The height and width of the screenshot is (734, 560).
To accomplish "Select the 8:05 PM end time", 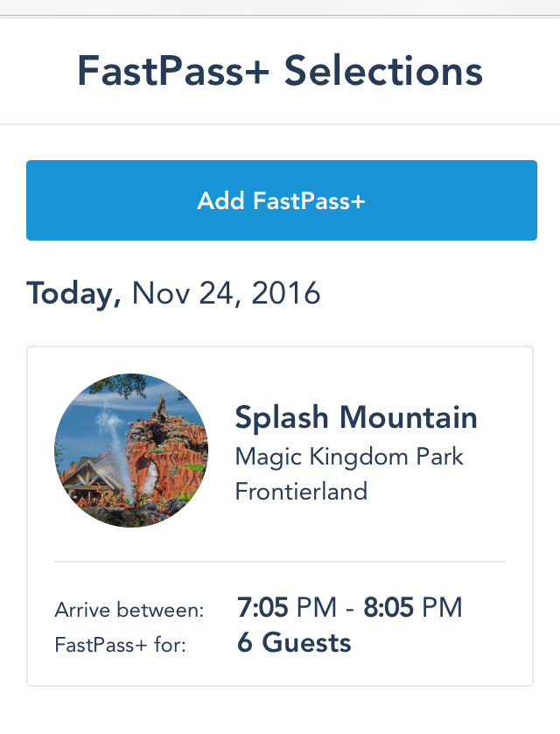I will point(413,608).
